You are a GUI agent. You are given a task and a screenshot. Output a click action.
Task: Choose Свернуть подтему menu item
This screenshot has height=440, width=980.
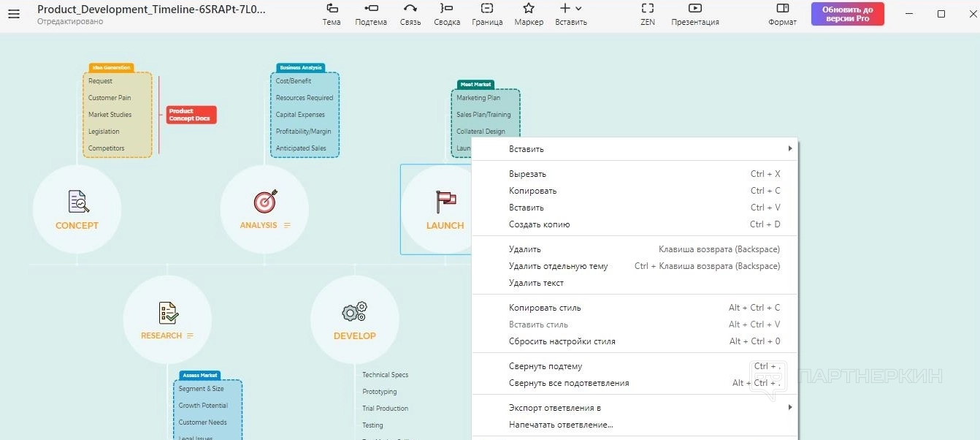[x=635, y=366]
